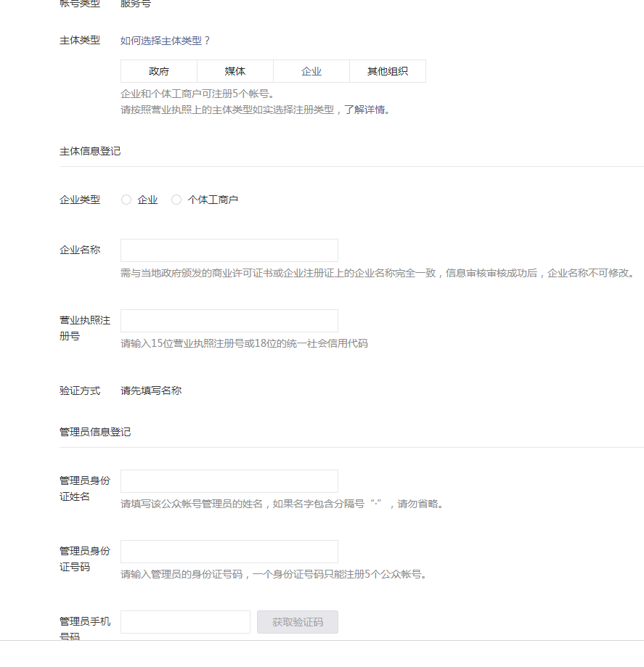
Task: Switch to the 其他组织 subject type tab
Action: [388, 70]
